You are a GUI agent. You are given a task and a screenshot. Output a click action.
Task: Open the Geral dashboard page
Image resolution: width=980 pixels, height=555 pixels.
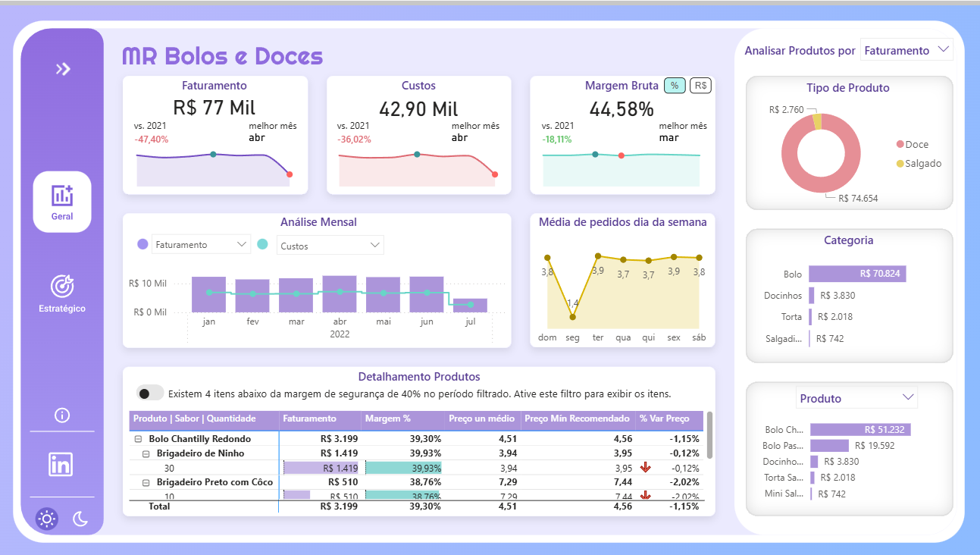tap(62, 201)
